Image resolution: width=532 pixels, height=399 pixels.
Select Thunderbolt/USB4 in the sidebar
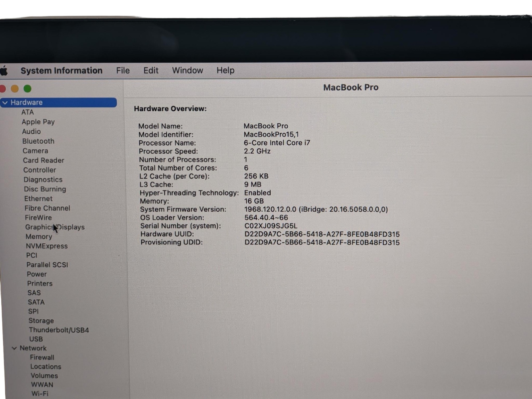point(59,330)
